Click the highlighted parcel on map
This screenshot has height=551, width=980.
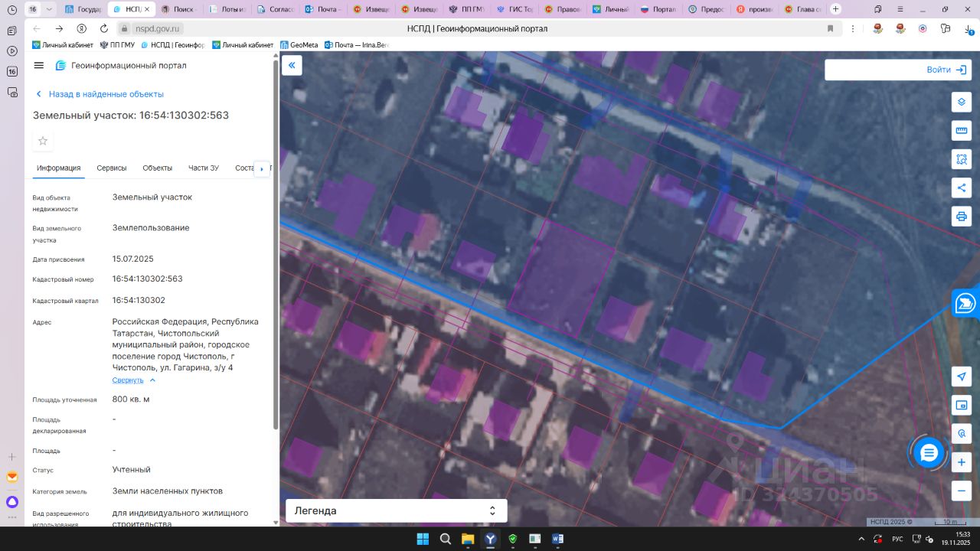coord(560,279)
